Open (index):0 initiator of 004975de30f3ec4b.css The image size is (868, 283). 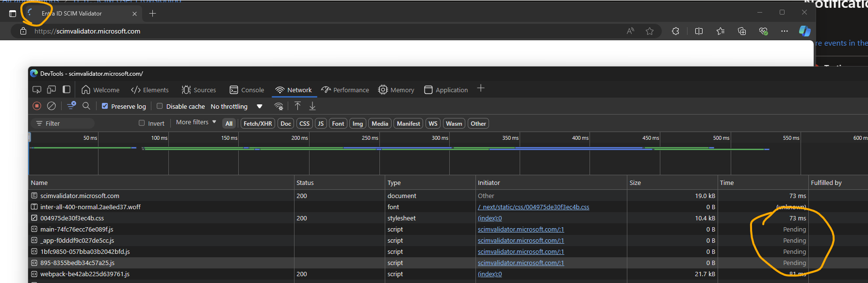coord(490,218)
